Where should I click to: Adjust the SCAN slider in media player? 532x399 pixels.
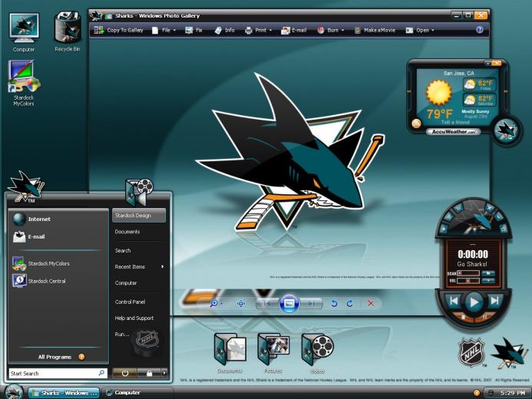coord(468,273)
